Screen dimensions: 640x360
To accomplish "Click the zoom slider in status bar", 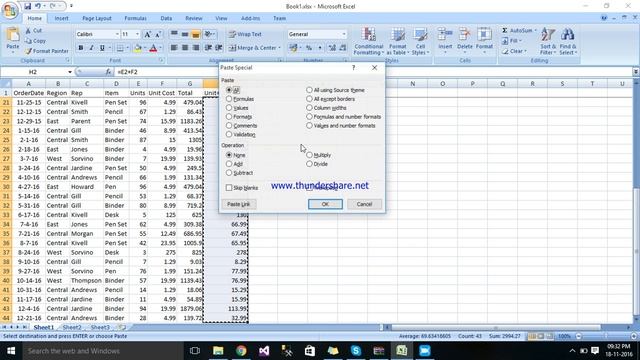I will (606, 336).
